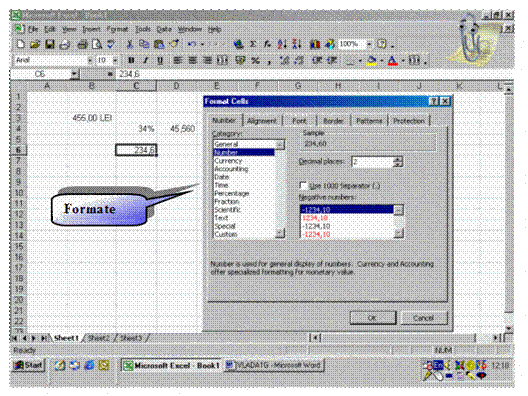Viewport: 528px width, 396px height.
Task: Click the Cancel button in dialog
Action: [424, 318]
